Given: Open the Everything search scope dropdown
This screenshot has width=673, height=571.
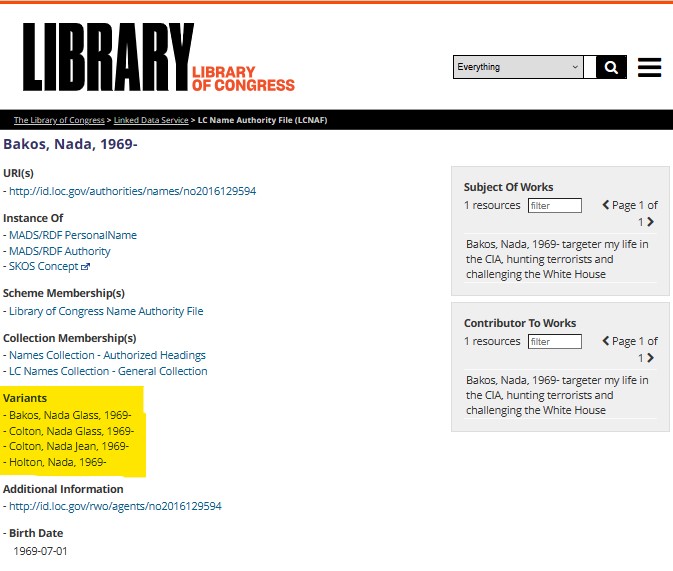Looking at the screenshot, I should coord(518,67).
